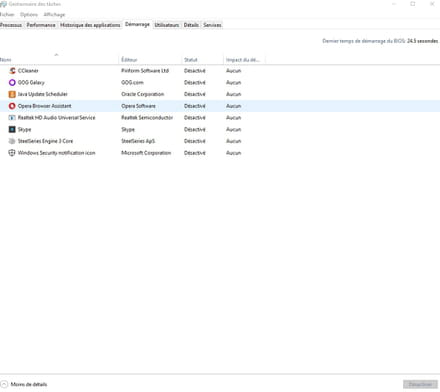This screenshot has height=392, width=440.
Task: Click the BIOS startup time text
Action: coord(380,41)
